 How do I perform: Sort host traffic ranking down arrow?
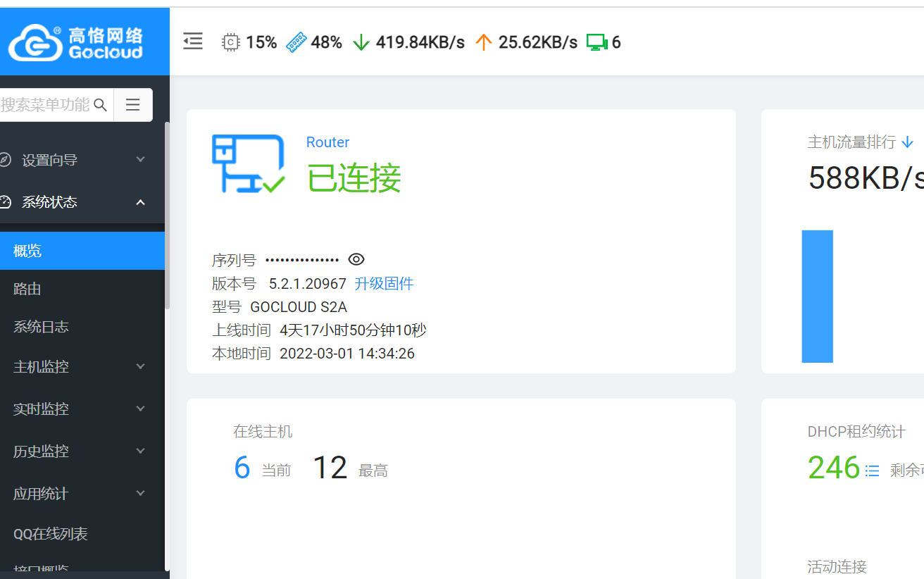tap(907, 142)
